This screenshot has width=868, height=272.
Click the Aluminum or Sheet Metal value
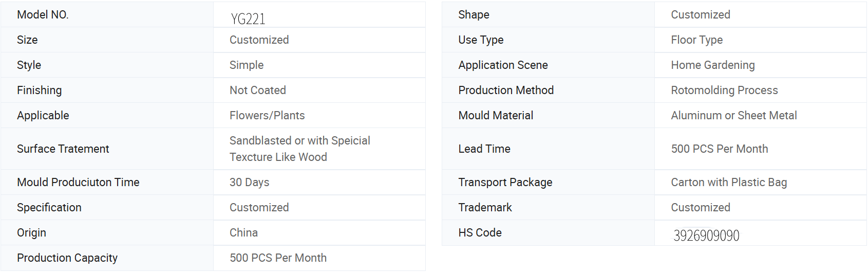pos(734,116)
